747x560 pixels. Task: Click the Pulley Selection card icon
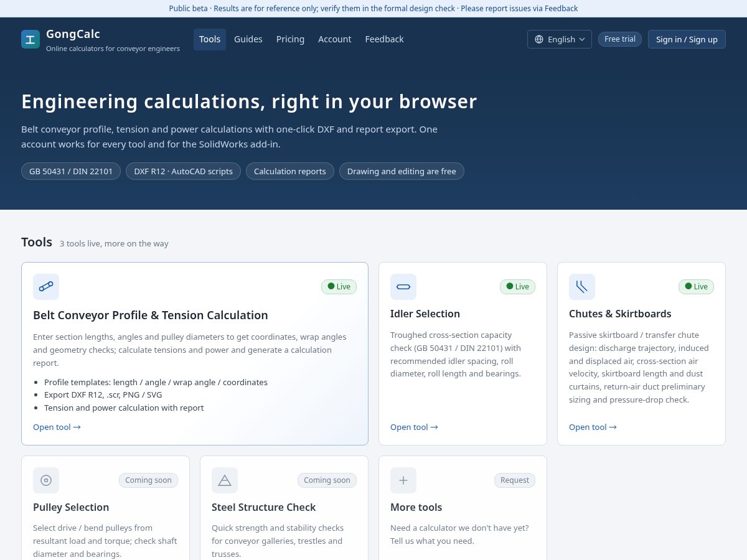46,480
